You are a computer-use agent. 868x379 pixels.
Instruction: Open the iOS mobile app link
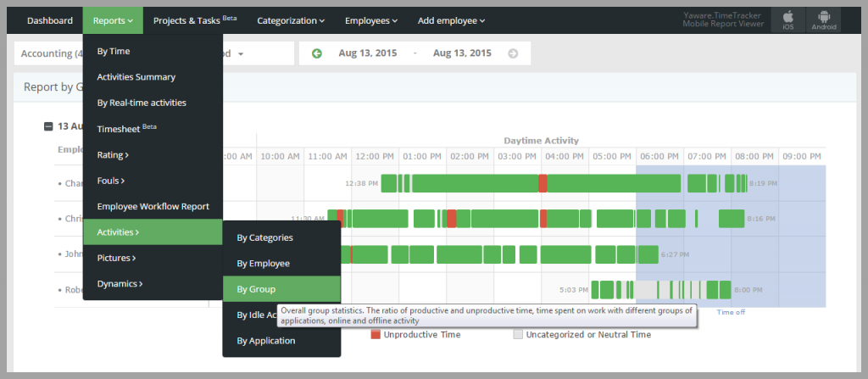point(788,20)
